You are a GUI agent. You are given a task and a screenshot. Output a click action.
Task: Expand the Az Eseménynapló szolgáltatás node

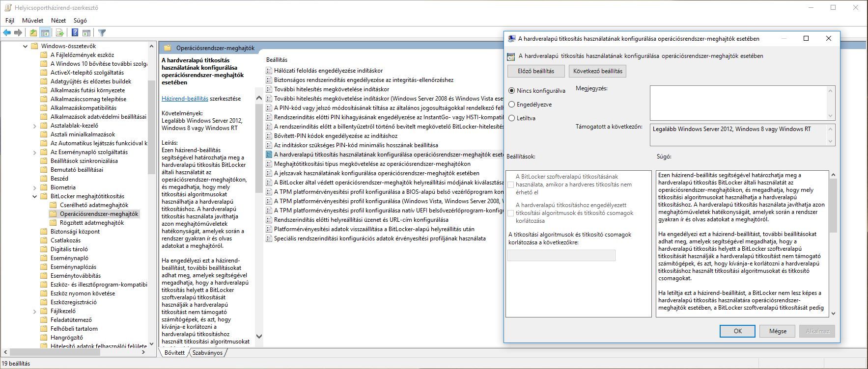(x=34, y=152)
